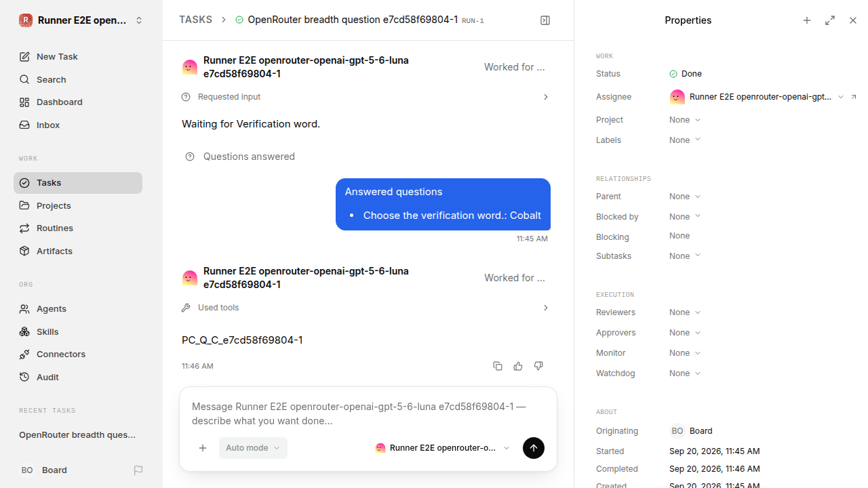Expand the Properties panel with arrows icon
This screenshot has height=488, width=868.
(830, 20)
